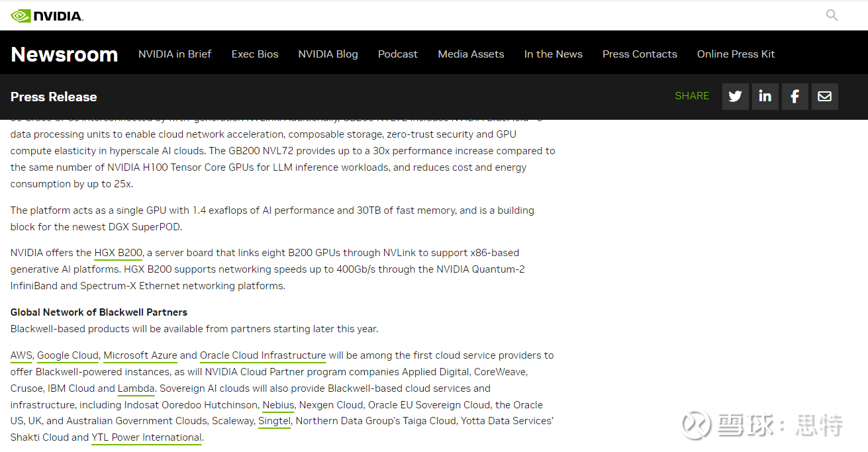The height and width of the screenshot is (452, 868).
Task: Click the sentence starting 'Blackwell-based products will be available'
Action: [x=194, y=329]
